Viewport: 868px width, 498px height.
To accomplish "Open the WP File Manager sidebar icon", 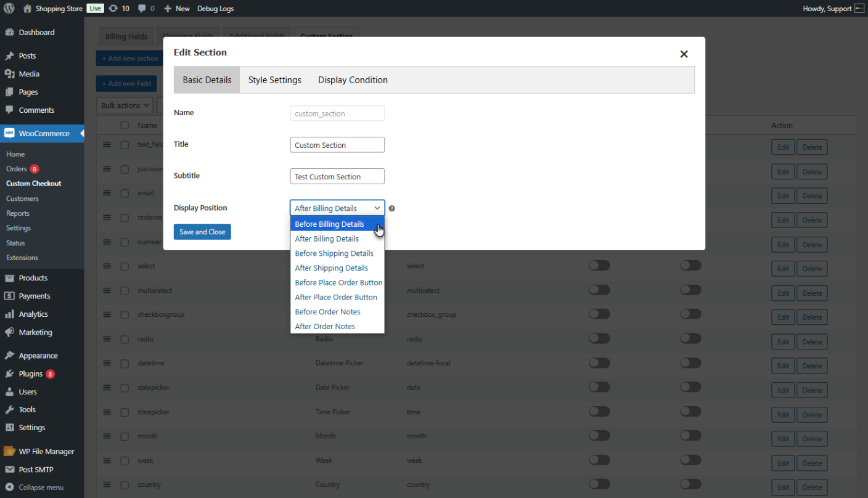I will click(x=10, y=451).
